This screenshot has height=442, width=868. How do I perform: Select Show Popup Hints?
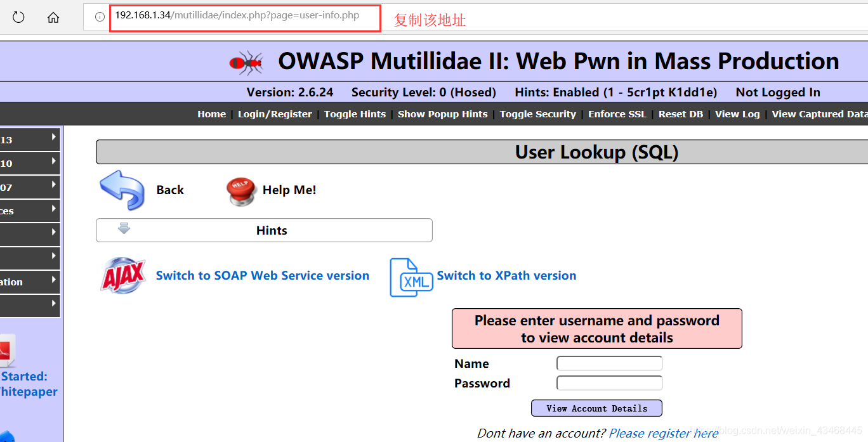point(443,114)
